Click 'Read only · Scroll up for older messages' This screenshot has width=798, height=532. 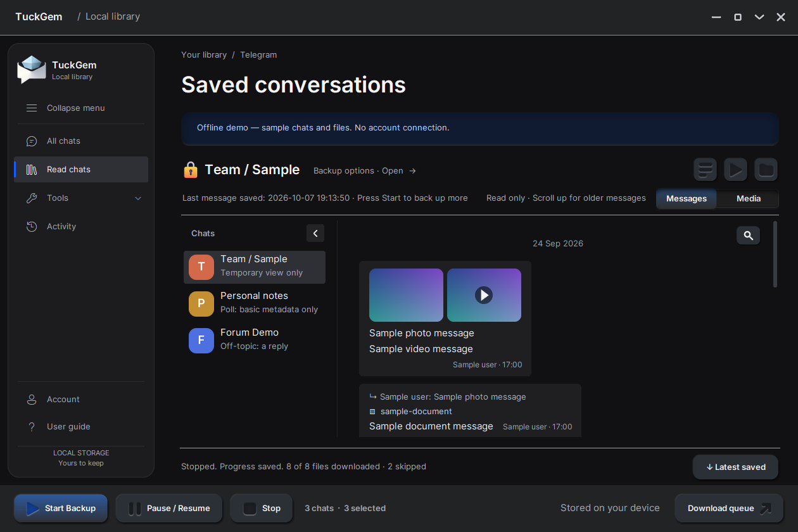tap(566, 198)
